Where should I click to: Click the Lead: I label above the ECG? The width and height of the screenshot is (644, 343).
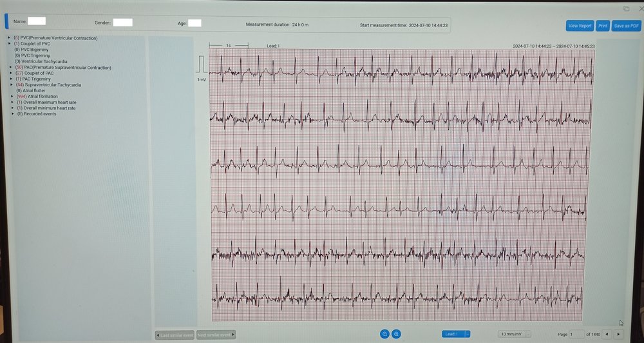[x=272, y=46]
